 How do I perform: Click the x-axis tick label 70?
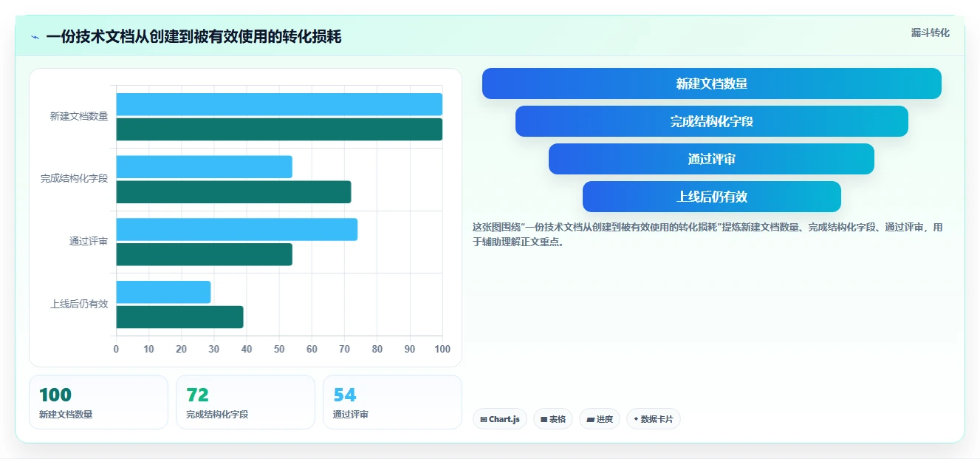pos(344,350)
